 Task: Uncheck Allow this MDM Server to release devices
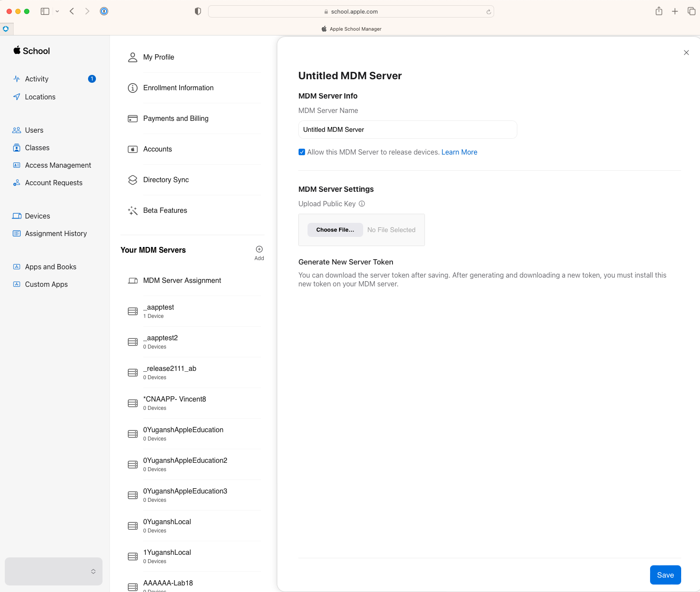(302, 152)
